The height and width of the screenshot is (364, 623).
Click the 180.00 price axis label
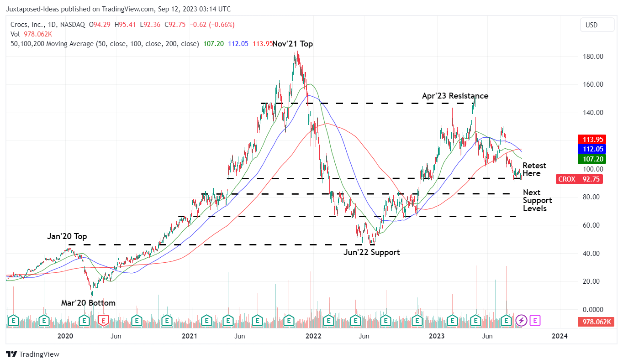click(x=594, y=57)
